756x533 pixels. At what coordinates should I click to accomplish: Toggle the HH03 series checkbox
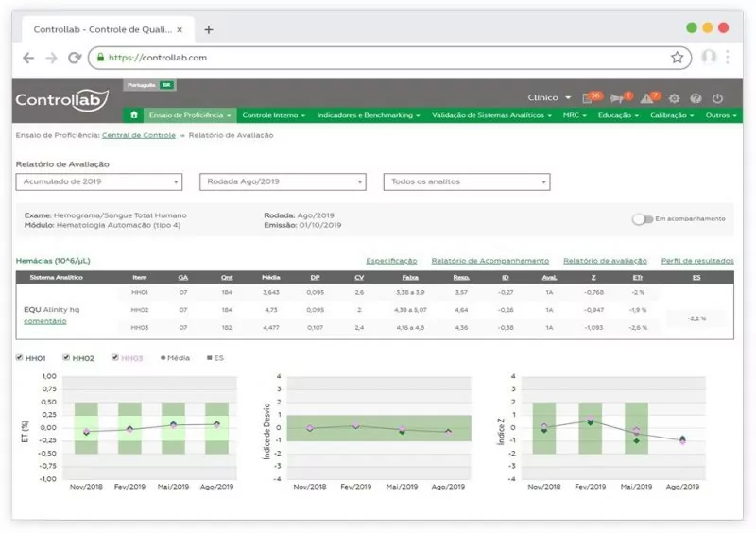pyautogui.click(x=114, y=358)
